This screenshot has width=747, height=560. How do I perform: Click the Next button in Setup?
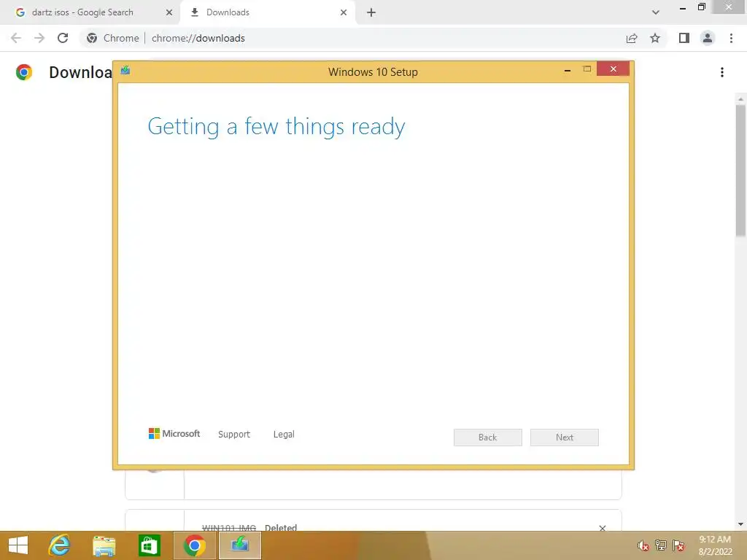(565, 437)
